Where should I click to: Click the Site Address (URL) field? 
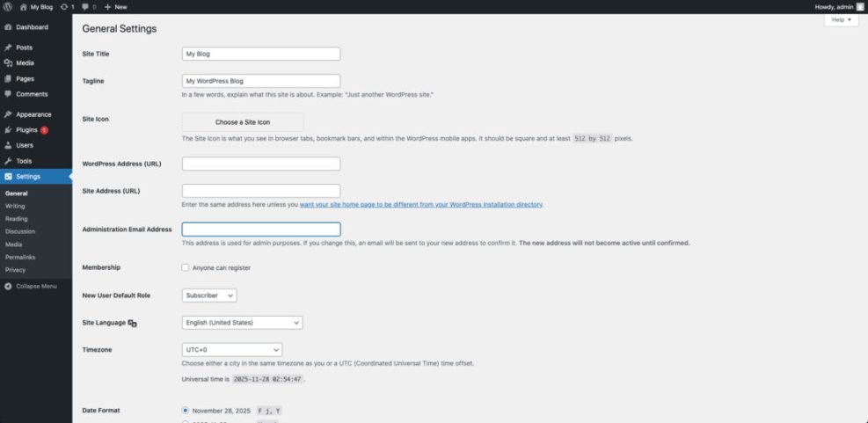261,191
